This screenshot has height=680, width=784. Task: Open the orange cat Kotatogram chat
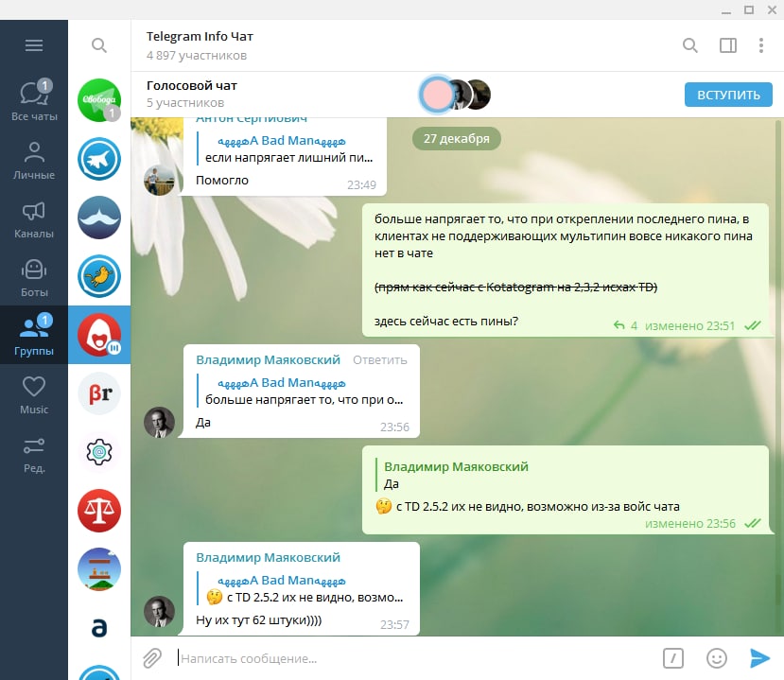tap(99, 276)
